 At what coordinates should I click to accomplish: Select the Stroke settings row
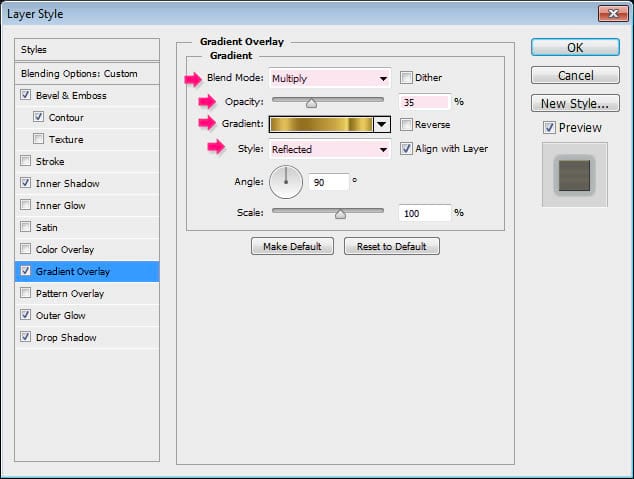[87, 161]
